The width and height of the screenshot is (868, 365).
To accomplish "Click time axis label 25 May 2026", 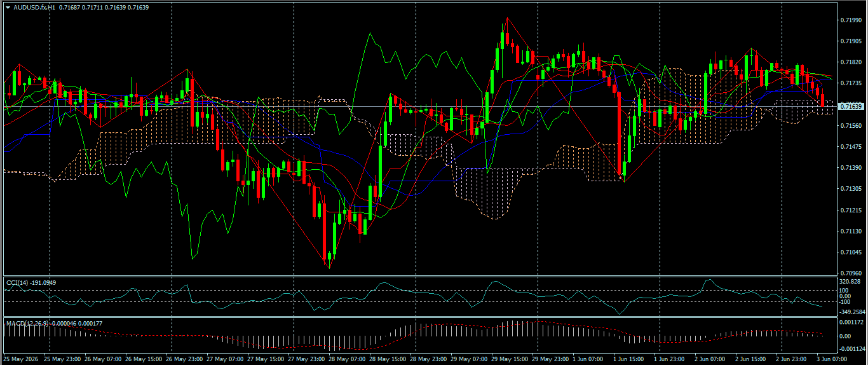I will (22, 359).
